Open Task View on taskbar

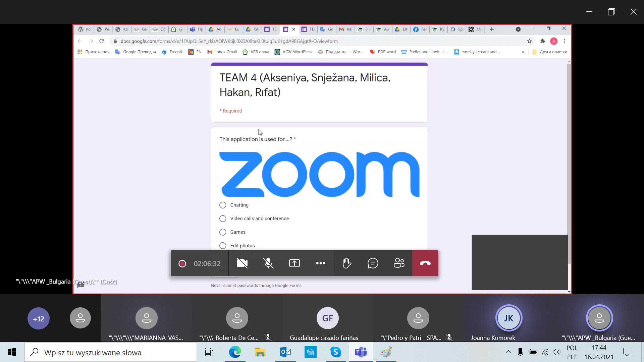click(x=209, y=352)
